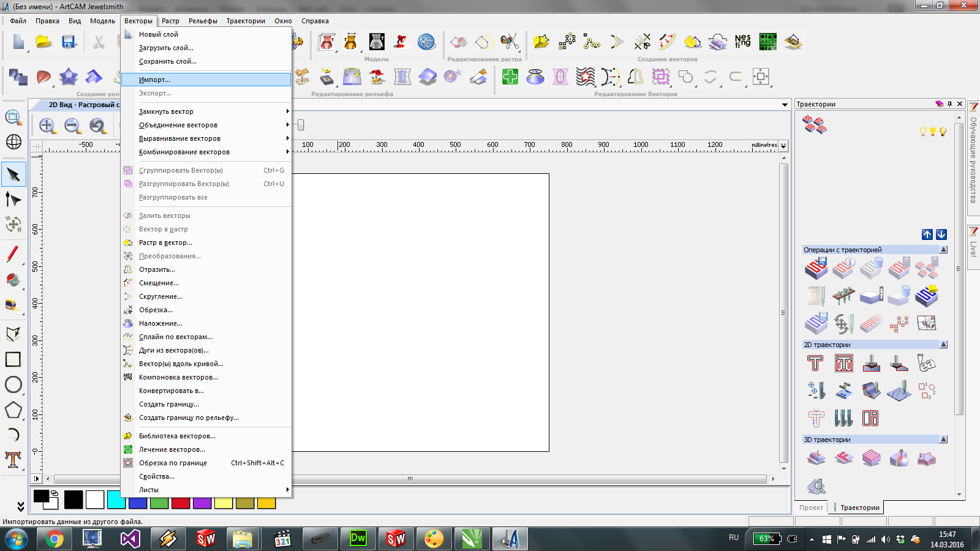Expand more tools with double chevron
Screen dimensions: 980x551
click(21, 507)
